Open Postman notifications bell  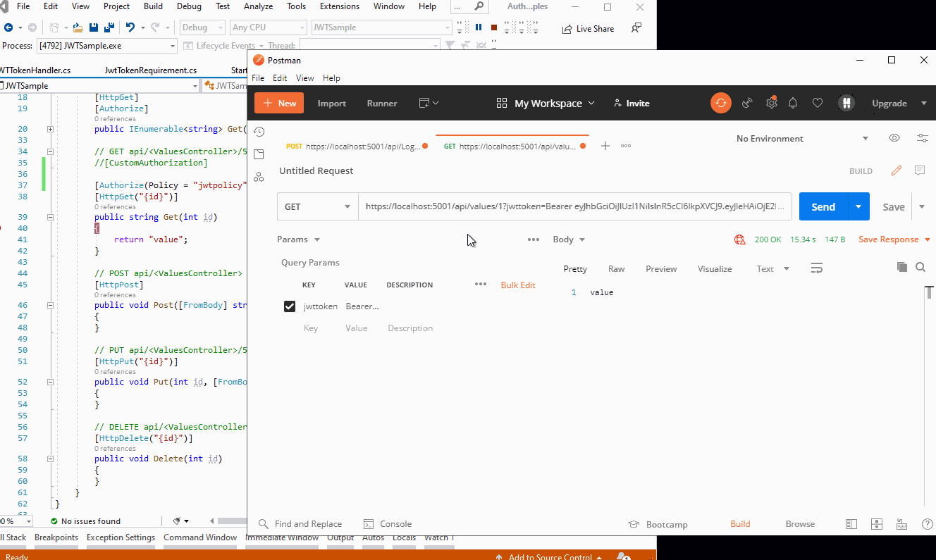coord(793,103)
